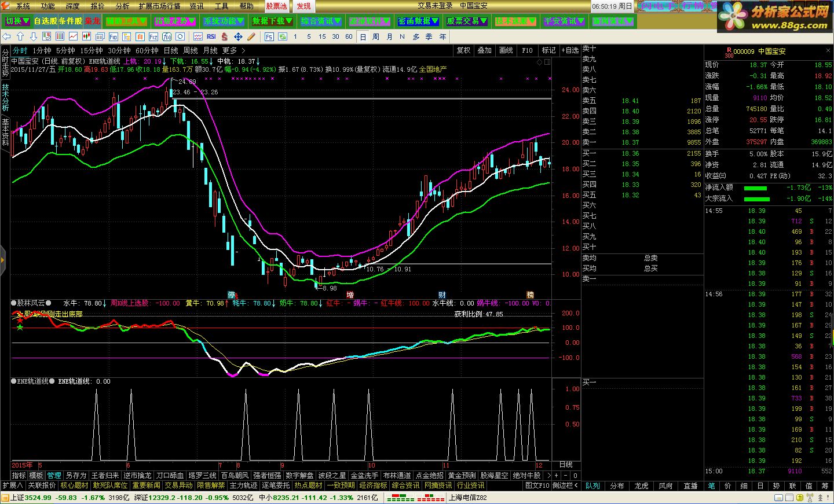This screenshot has width=834, height=504.
Task: Toggle 复权 price adjustment on the chart
Action: pyautogui.click(x=463, y=50)
